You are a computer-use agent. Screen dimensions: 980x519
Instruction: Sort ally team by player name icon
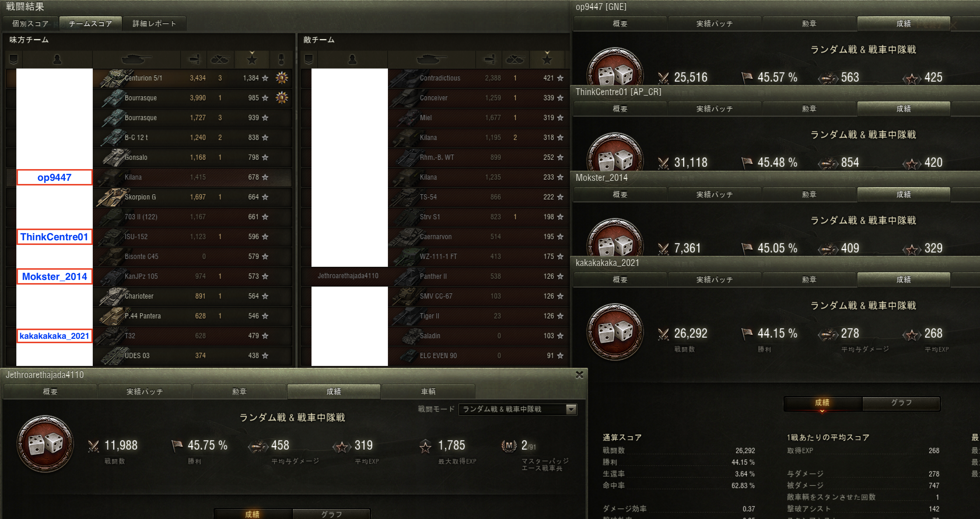(57, 59)
